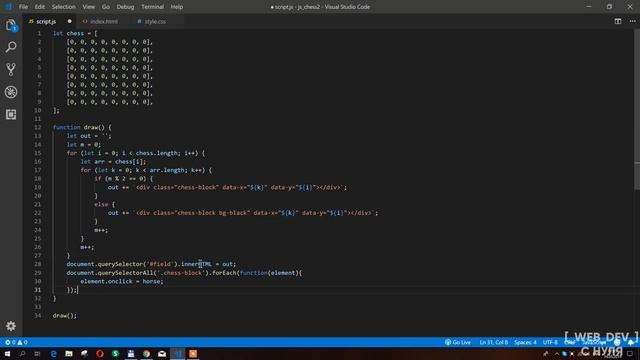Open status bar feedback smiley

coord(617,342)
